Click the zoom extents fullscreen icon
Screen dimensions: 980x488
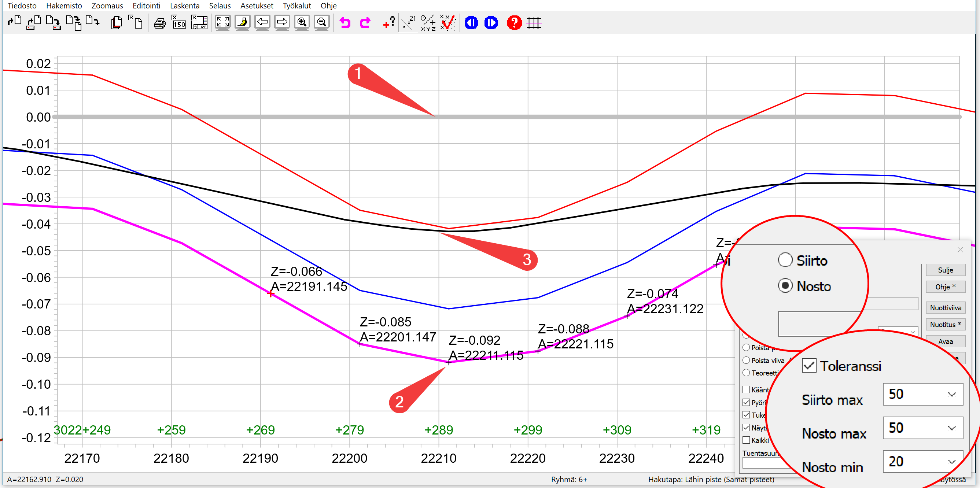click(x=222, y=22)
